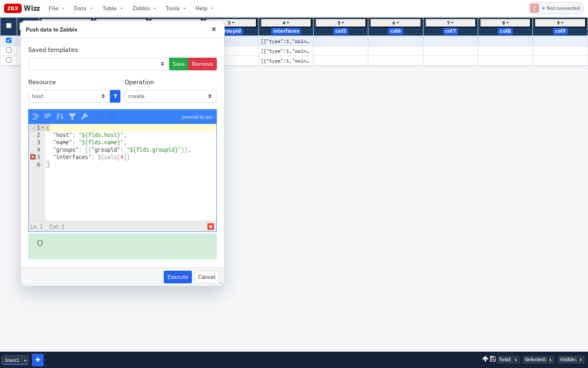Open the Saved templates dropdown
This screenshot has width=588, height=368.
pyautogui.click(x=98, y=64)
